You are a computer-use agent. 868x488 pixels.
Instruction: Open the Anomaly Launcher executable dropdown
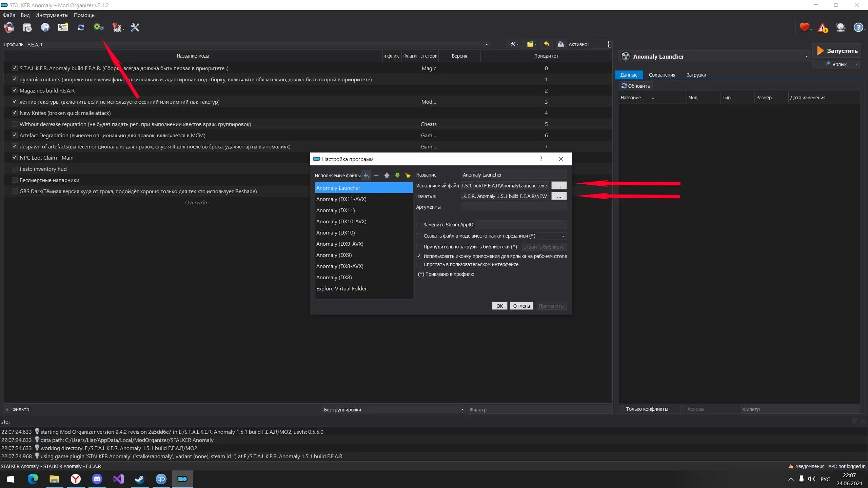pos(715,57)
